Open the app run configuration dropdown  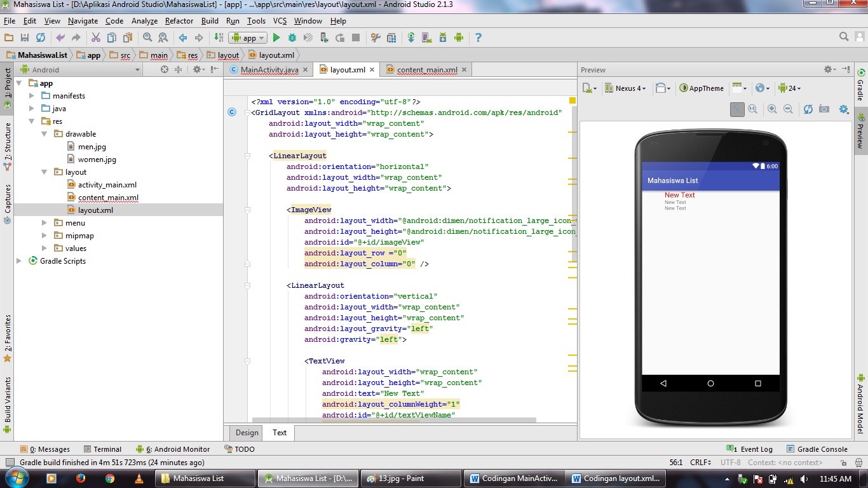249,38
